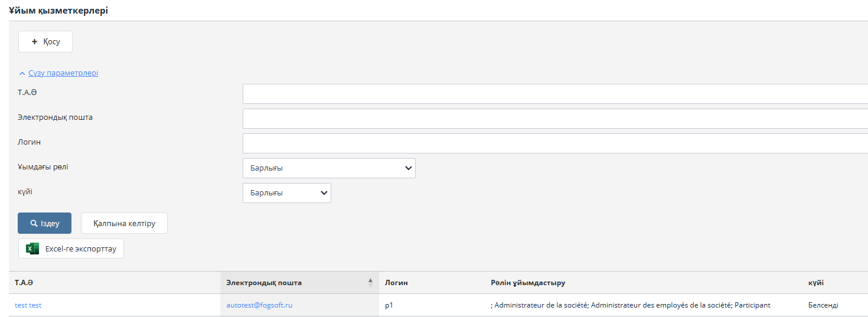The width and height of the screenshot is (868, 317).
Task: Open the Ұйымдағы рөлі dropdown
Action: (x=329, y=168)
